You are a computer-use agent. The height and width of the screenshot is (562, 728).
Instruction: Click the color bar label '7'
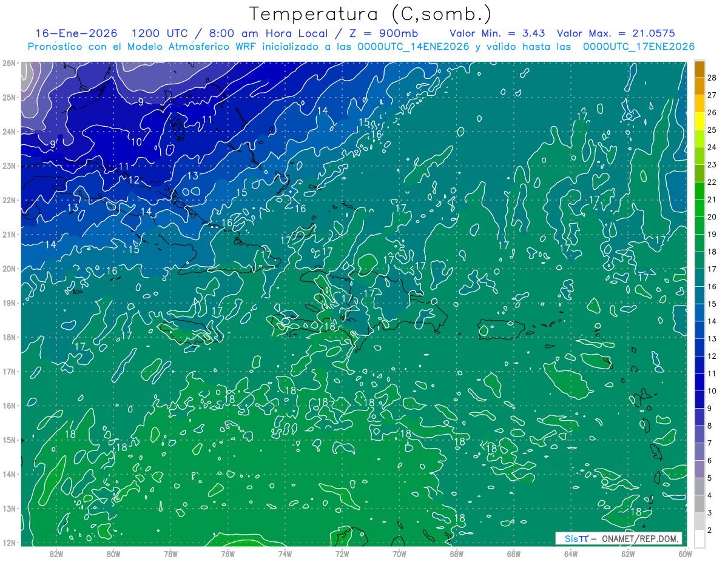(709, 443)
